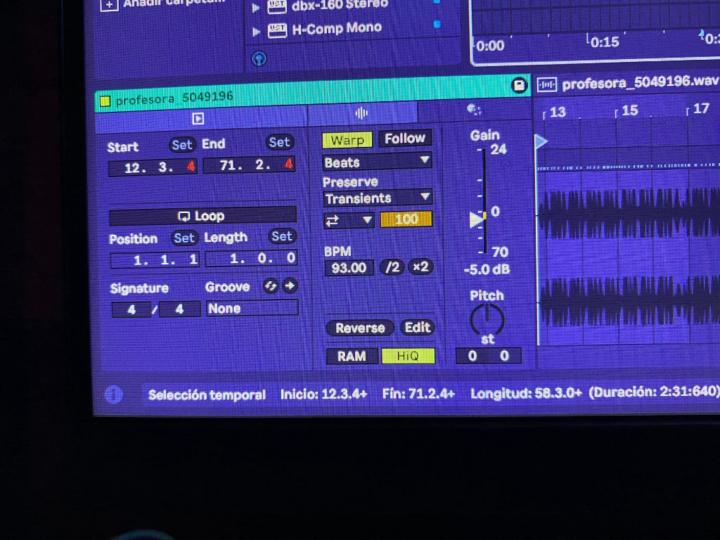Click the Start bar value 12
Image resolution: width=720 pixels, height=540 pixels.
coord(135,168)
